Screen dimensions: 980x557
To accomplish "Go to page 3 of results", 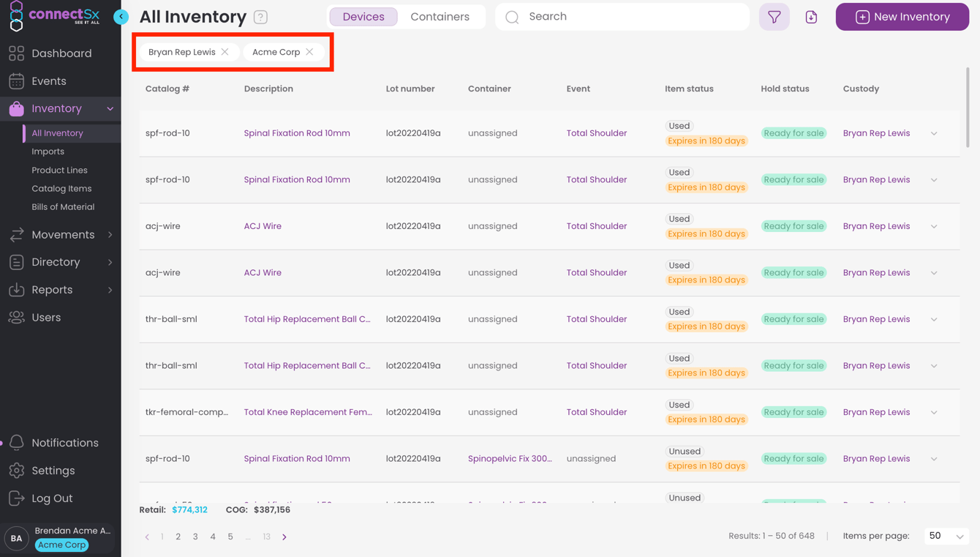I will pos(195,536).
